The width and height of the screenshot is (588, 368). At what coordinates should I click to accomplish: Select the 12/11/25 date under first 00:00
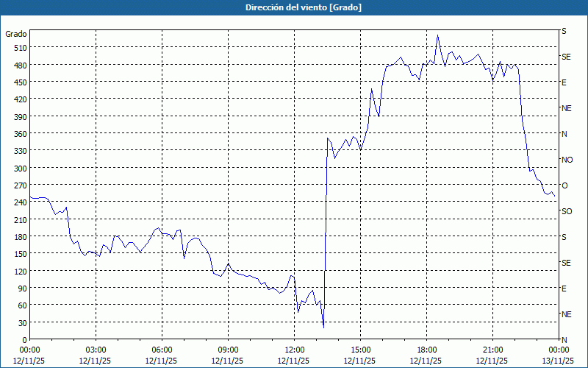click(x=29, y=361)
